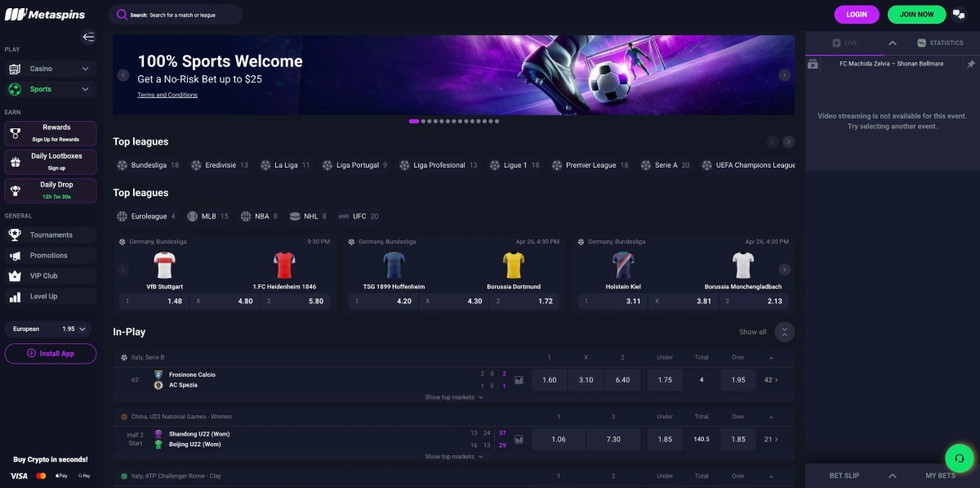Show top markets for Shandong U22
Image resolution: width=980 pixels, height=488 pixels.
click(x=454, y=456)
